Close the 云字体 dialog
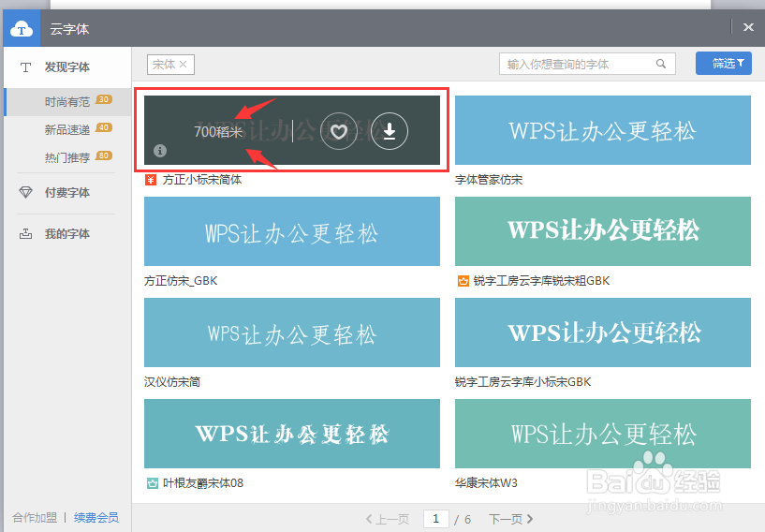The image size is (765, 532). pos(748,27)
